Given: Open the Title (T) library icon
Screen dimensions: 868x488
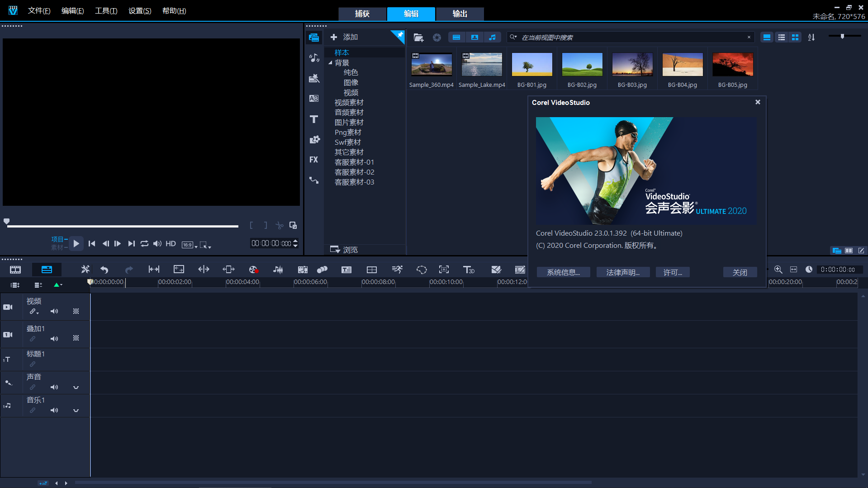Looking at the screenshot, I should click(x=314, y=119).
